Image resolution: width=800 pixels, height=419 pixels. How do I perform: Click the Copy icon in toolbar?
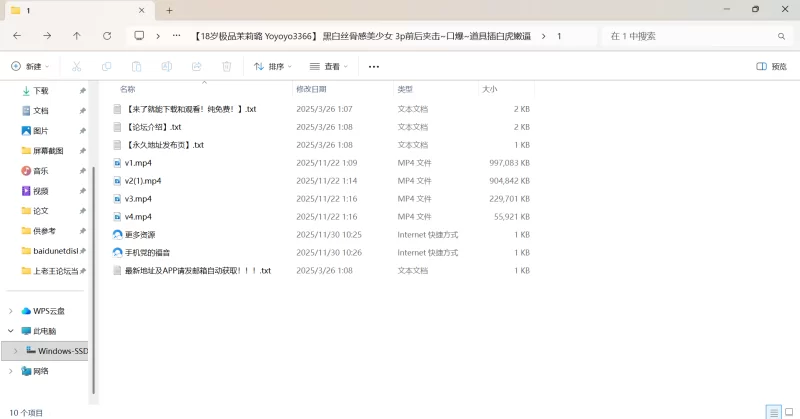pyautogui.click(x=106, y=66)
